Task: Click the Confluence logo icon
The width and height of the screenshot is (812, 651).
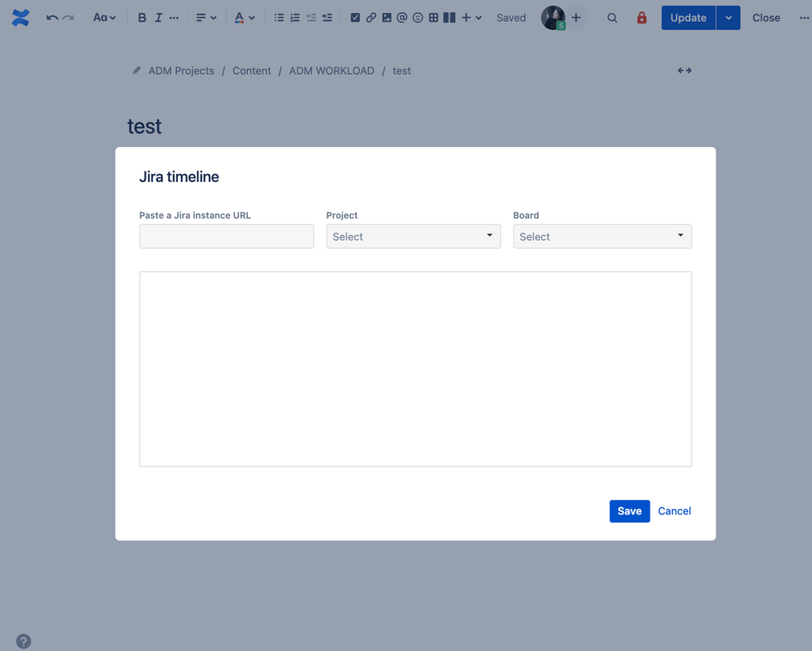Action: pos(20,18)
